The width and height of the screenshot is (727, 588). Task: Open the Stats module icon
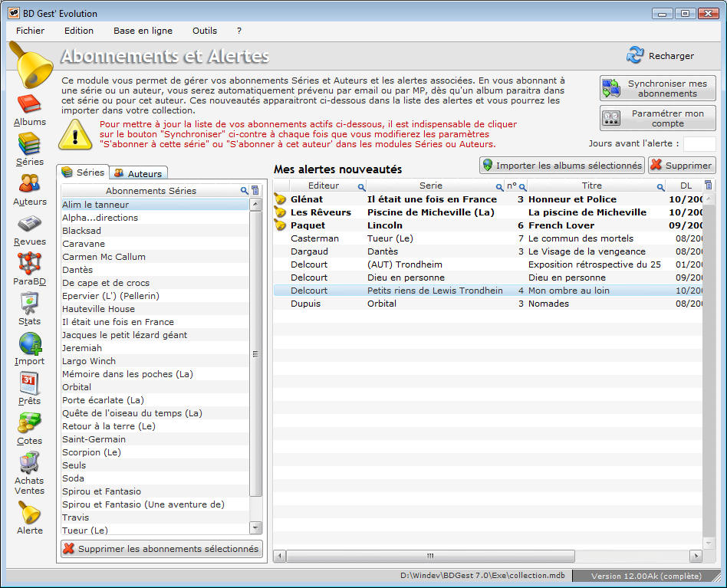point(29,304)
